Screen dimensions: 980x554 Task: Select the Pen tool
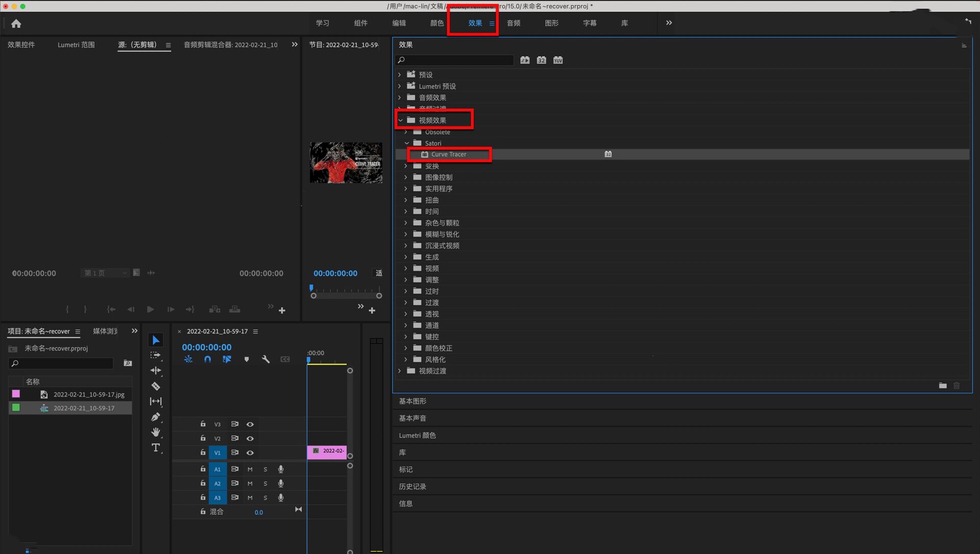(156, 417)
